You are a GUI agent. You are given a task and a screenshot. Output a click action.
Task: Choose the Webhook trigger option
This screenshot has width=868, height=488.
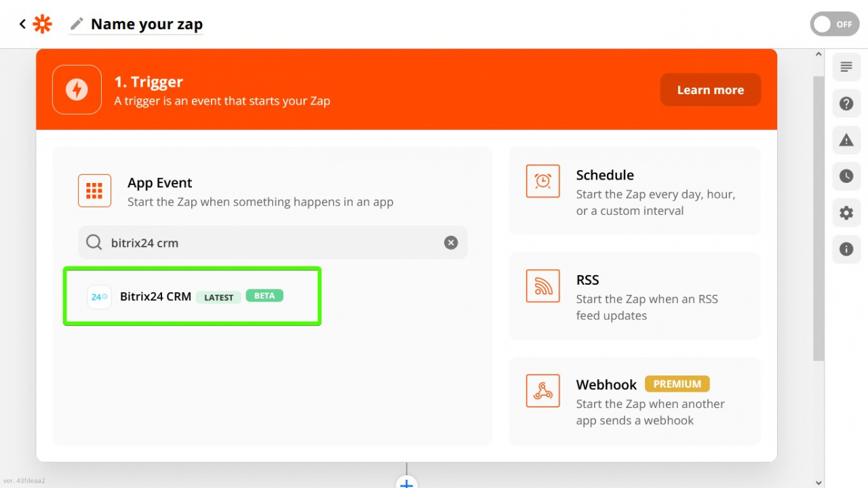pyautogui.click(x=635, y=401)
